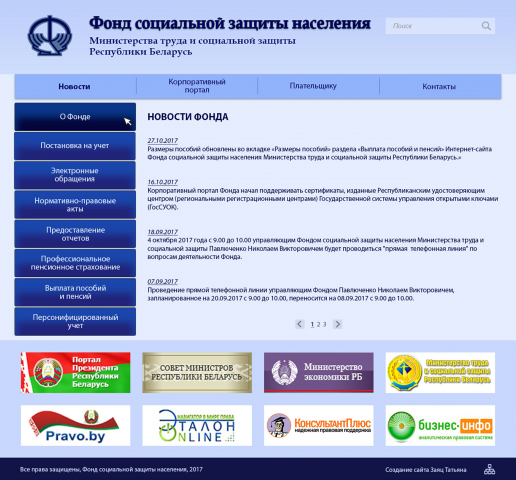
Task: Click the НОВОСТИ ФОНДА heading
Action: click(x=188, y=117)
